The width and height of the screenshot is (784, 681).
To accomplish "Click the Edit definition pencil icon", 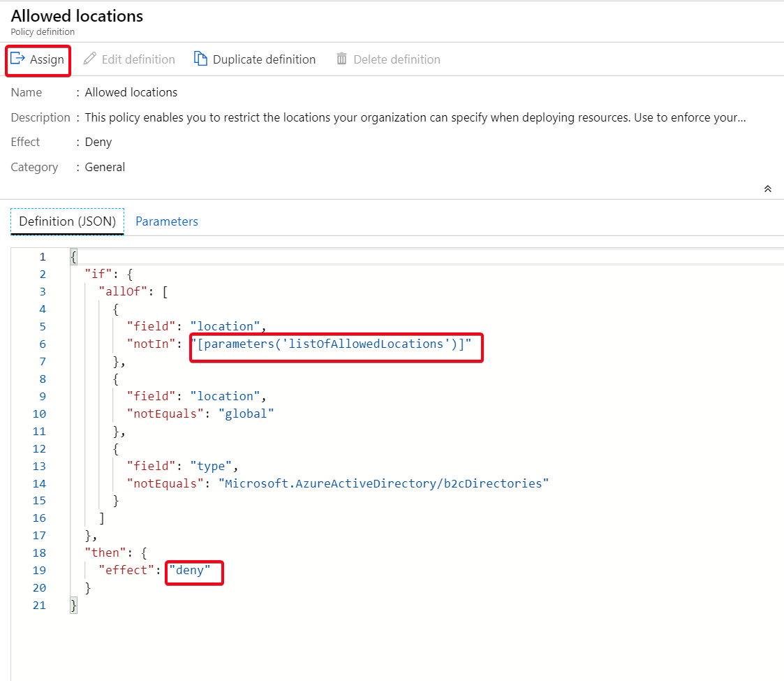I will coord(89,59).
